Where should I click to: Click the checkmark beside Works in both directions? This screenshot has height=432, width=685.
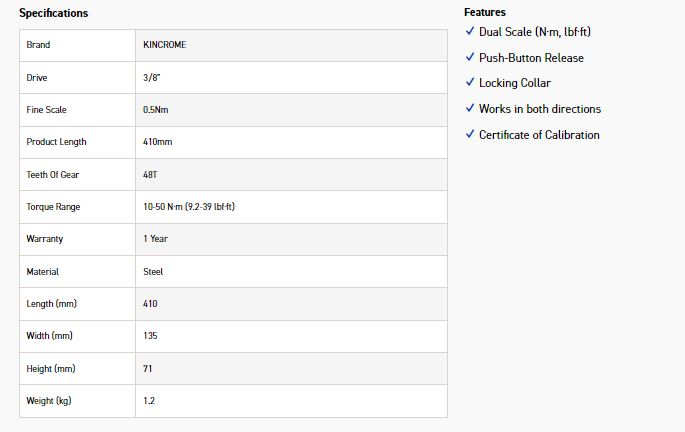coord(470,109)
